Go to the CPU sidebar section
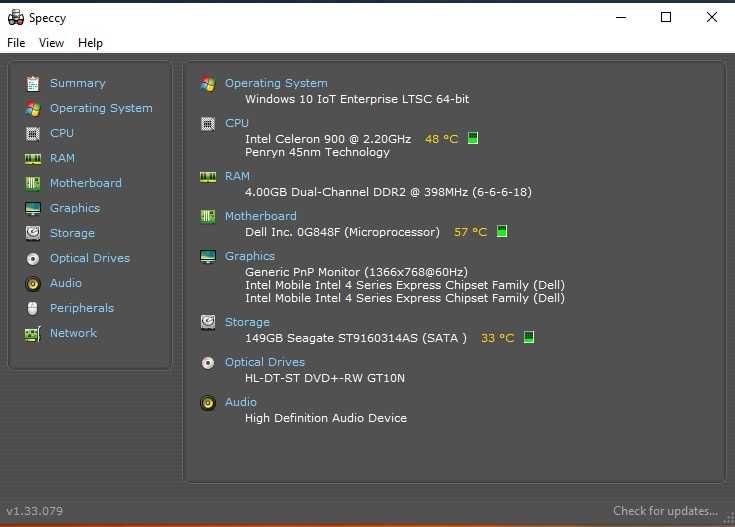This screenshot has height=527, width=735. pos(62,133)
